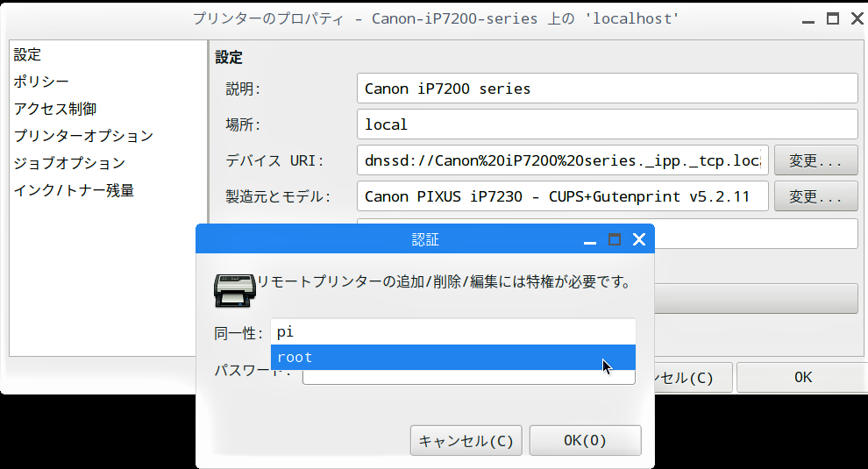Close the printer properties window
The width and height of the screenshot is (868, 469).
pos(856,18)
